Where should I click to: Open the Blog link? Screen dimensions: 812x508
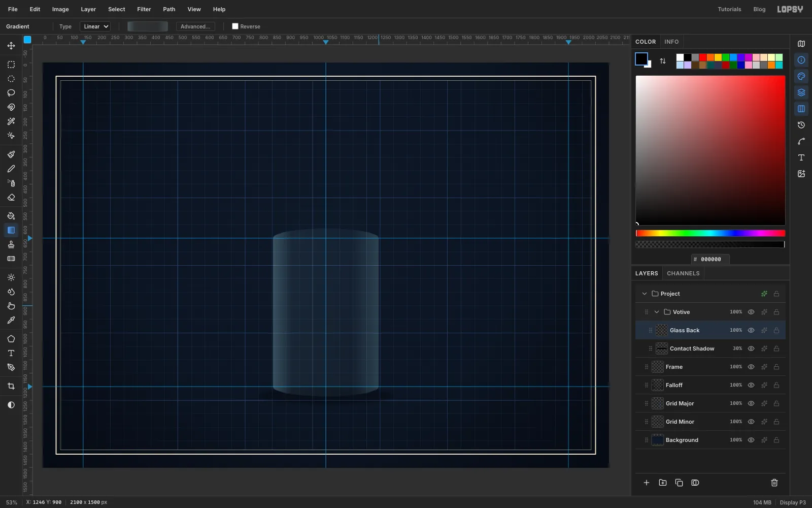point(759,9)
